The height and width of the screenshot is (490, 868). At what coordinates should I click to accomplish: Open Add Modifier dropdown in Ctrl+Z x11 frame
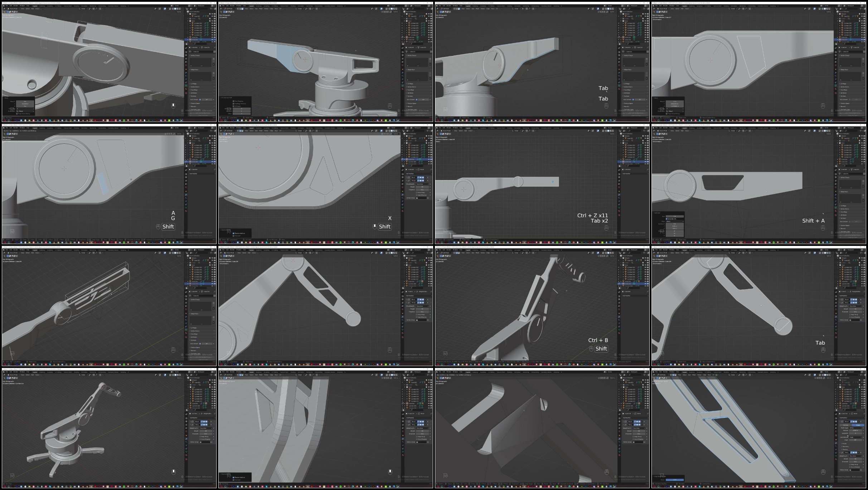pyautogui.click(x=626, y=174)
